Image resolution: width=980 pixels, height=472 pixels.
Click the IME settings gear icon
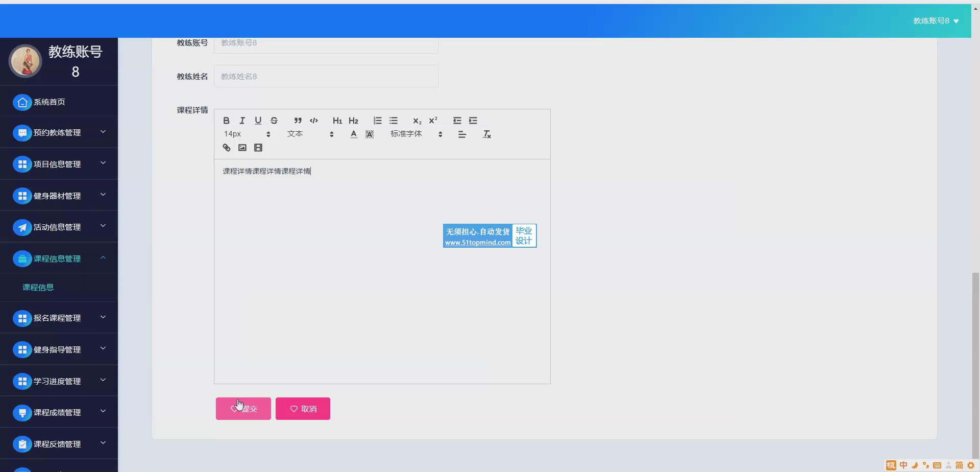click(x=970, y=465)
